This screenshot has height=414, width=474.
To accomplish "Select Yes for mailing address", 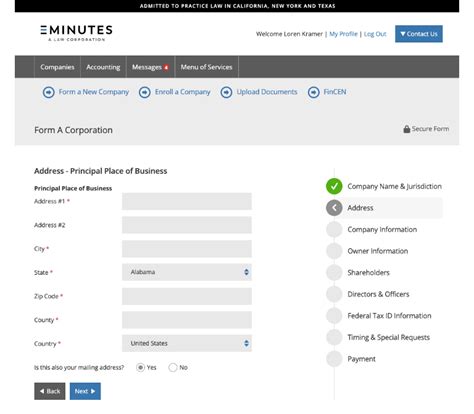I will 140,367.
